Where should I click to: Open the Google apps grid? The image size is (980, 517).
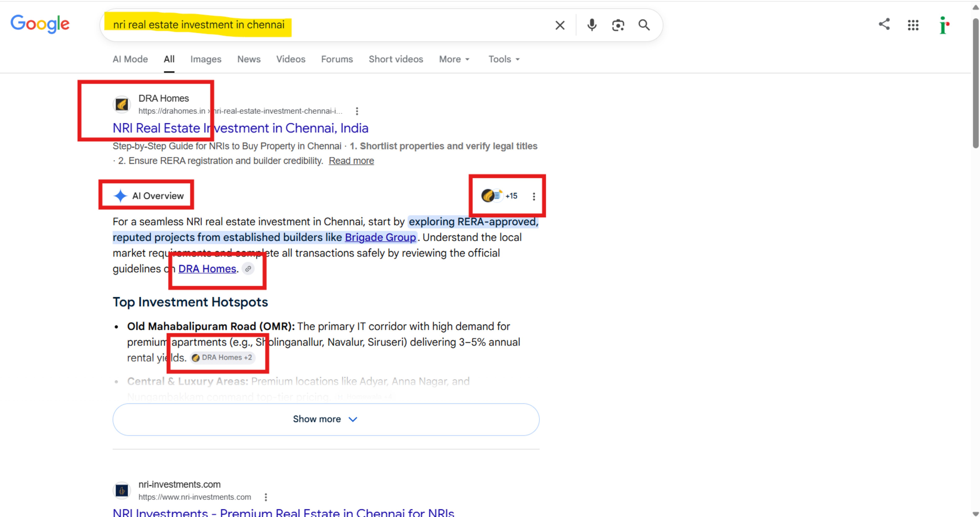pyautogui.click(x=913, y=25)
